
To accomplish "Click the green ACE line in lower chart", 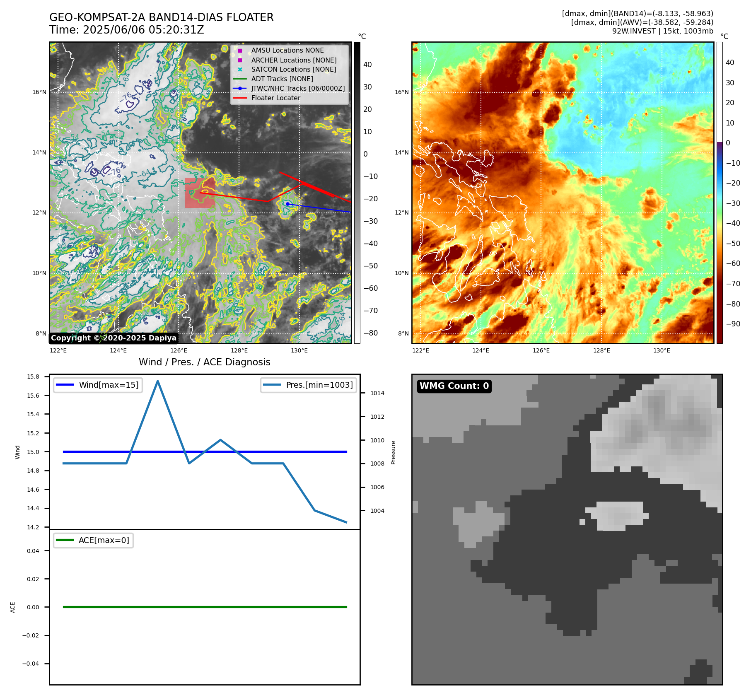I will click(205, 607).
